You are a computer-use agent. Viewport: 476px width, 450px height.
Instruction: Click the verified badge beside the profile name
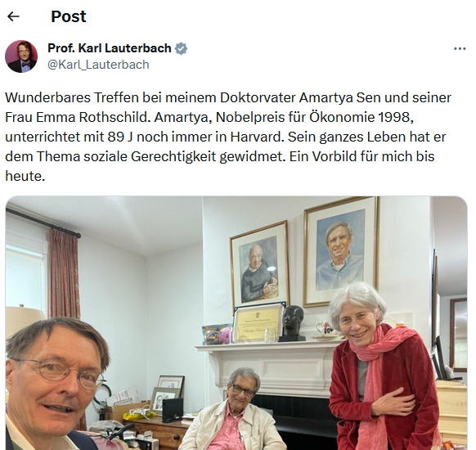[x=181, y=48]
